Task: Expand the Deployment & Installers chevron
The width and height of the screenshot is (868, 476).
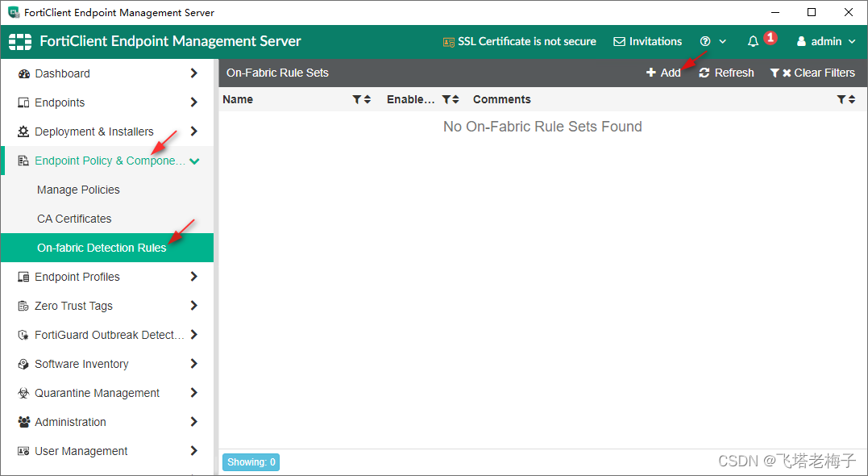Action: (x=193, y=132)
